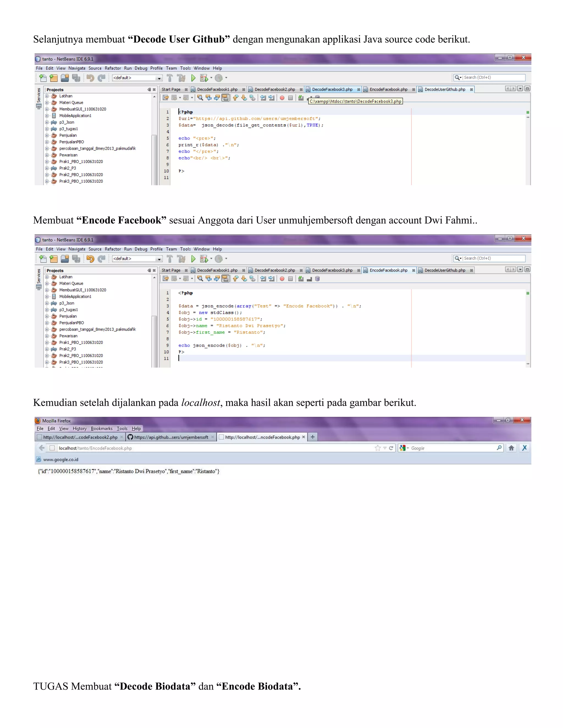Select MobileApplication1 project in top NetBeans tree
This screenshot has height=728, width=563.
pyautogui.click(x=75, y=116)
